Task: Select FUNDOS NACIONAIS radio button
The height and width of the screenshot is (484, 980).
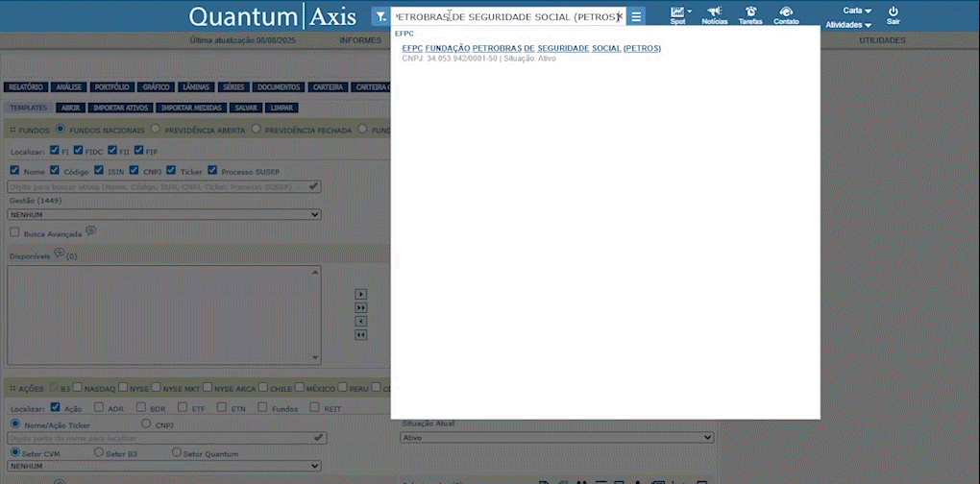Action: [x=61, y=129]
